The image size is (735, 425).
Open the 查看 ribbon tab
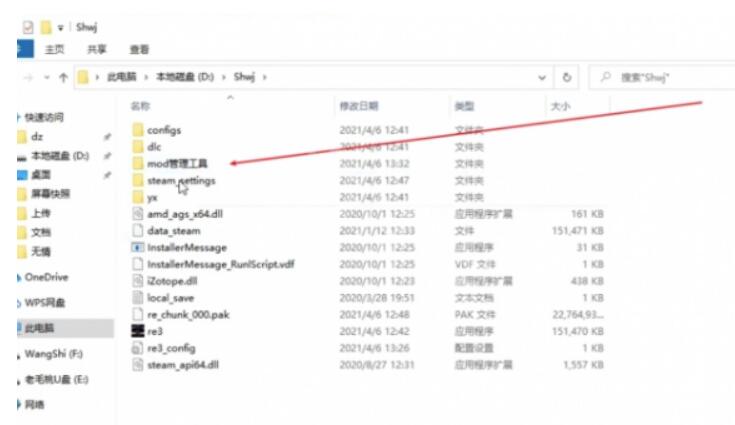(139, 49)
